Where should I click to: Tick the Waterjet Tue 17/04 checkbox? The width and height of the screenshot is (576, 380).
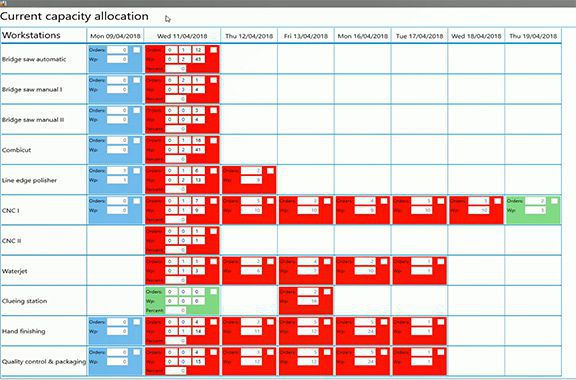pyautogui.click(x=441, y=261)
